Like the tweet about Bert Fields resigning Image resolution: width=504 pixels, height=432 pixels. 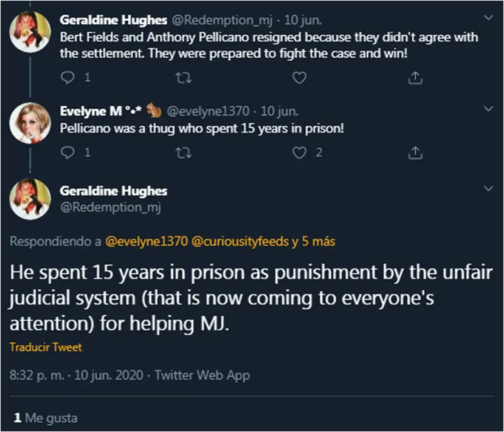299,78
